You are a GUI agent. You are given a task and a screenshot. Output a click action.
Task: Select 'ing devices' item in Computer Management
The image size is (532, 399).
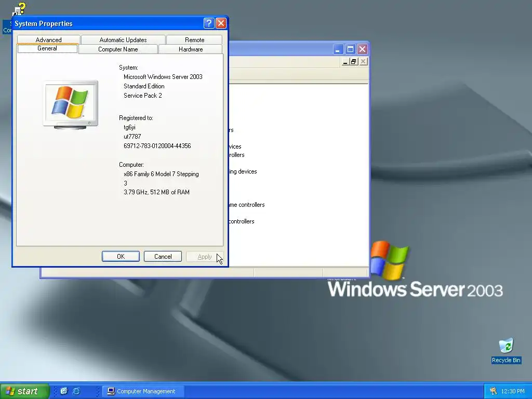point(243,171)
